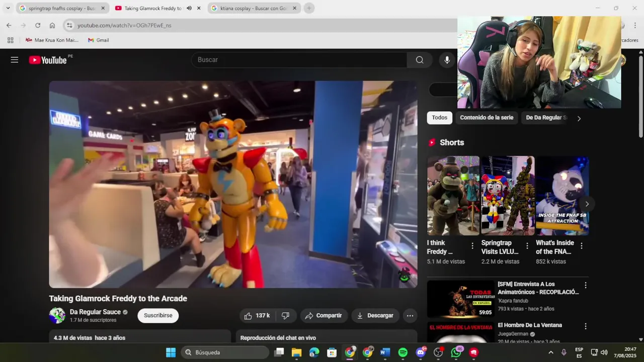644x362 pixels.
Task: Close the ktiana cosplay tab
Action: (x=294, y=8)
